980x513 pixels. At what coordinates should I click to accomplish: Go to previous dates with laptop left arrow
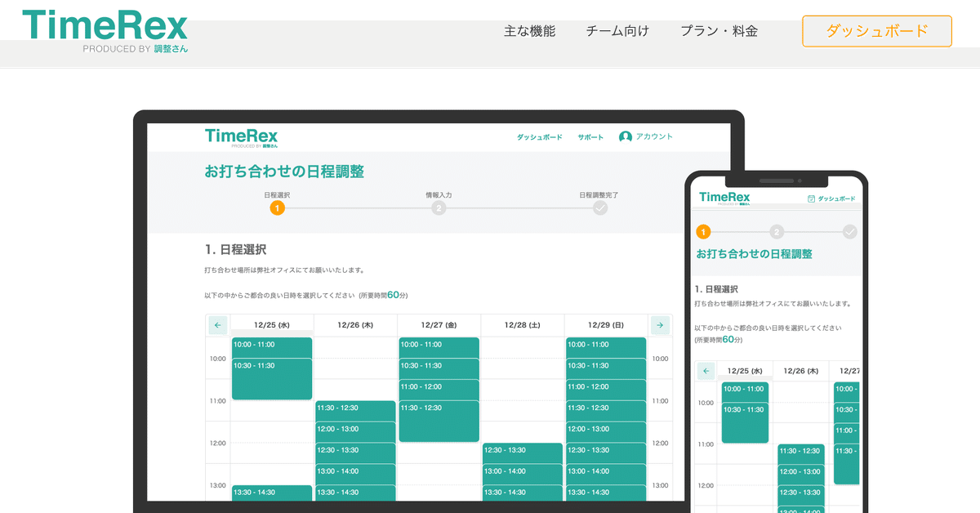click(217, 325)
